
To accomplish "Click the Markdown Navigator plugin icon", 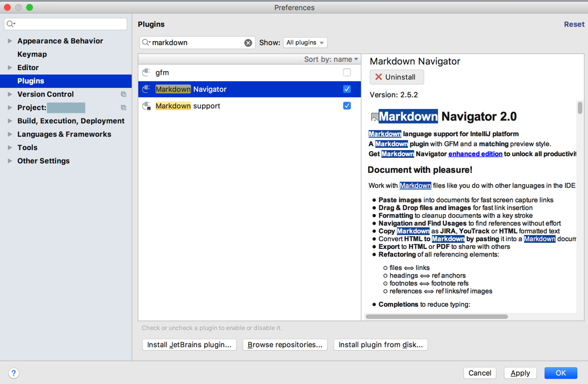I will click(146, 89).
